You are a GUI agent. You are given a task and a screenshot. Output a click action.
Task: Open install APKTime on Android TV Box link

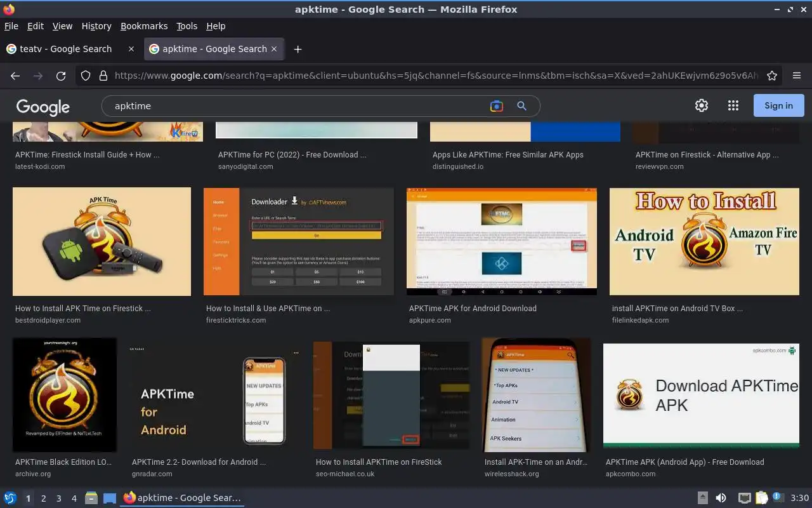click(677, 308)
